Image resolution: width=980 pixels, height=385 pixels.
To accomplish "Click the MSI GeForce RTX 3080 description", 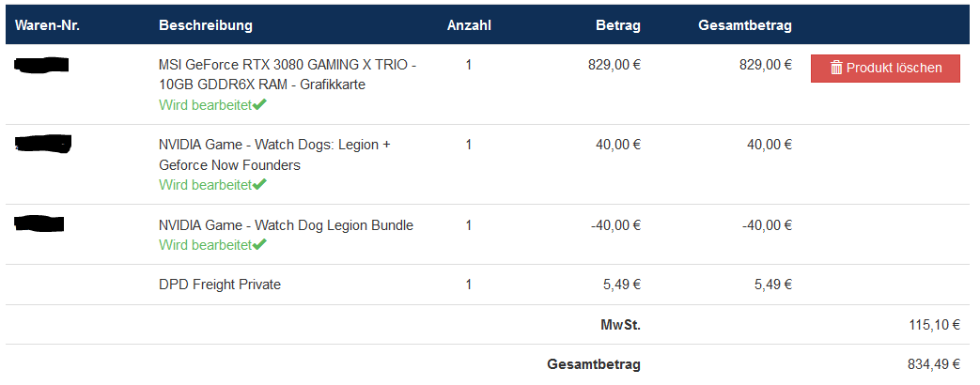I will tap(288, 74).
